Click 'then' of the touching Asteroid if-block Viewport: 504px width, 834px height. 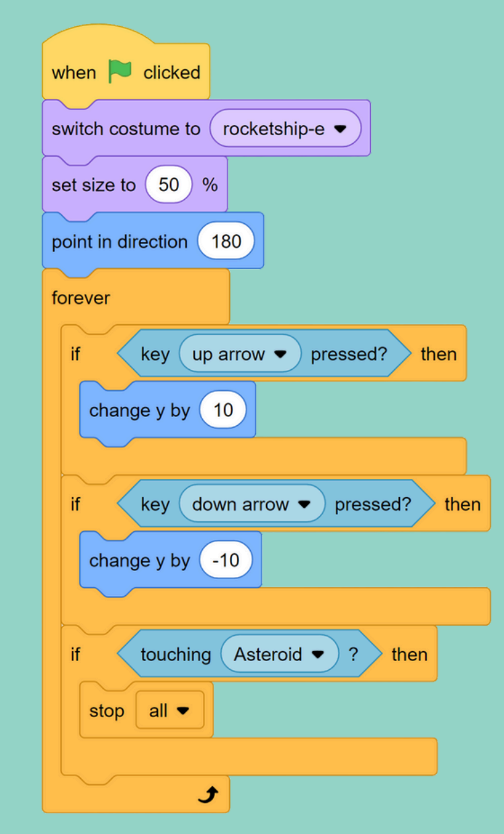(409, 654)
